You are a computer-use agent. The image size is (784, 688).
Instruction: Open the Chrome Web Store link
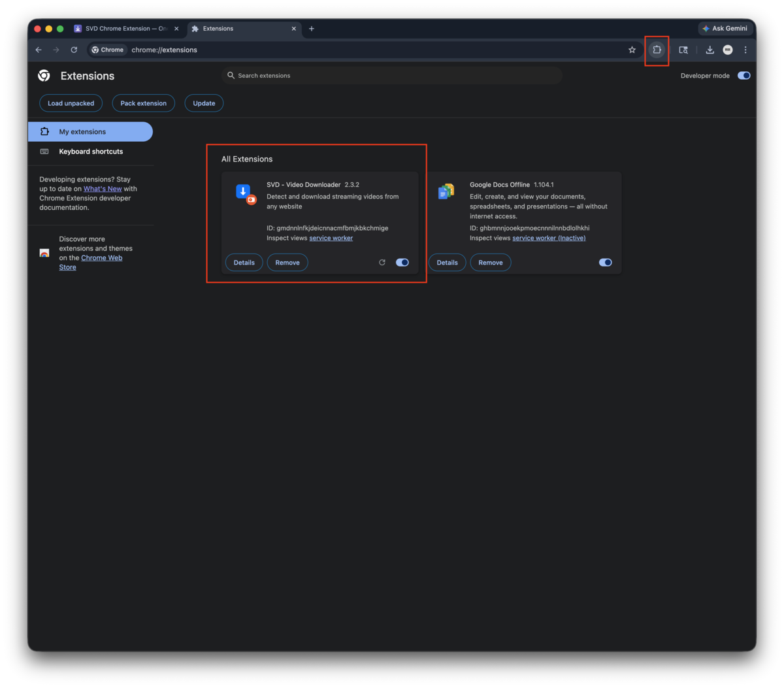pyautogui.click(x=91, y=263)
